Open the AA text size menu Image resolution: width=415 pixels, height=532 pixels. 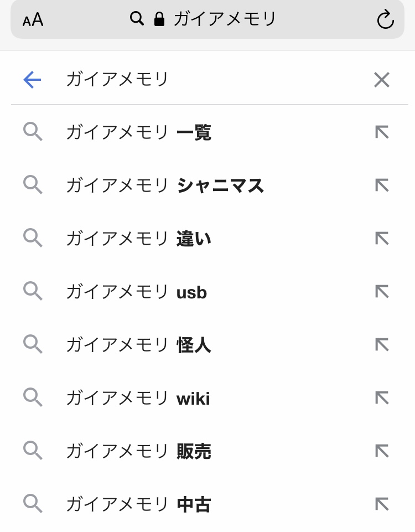click(33, 20)
